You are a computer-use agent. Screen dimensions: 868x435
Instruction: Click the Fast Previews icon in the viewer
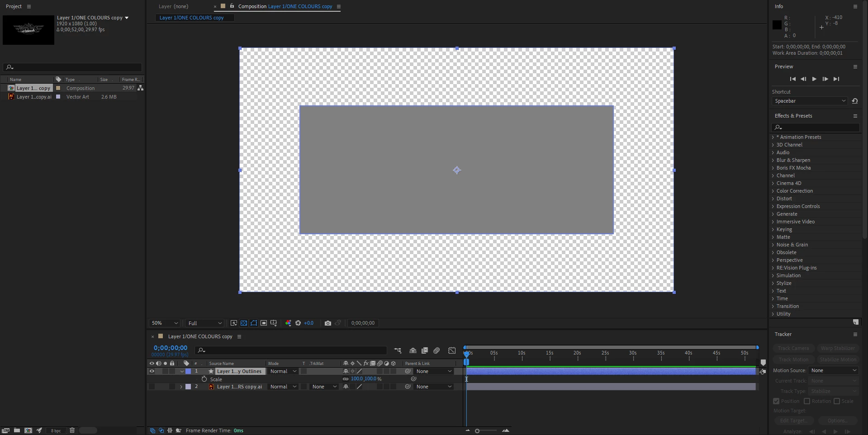point(234,323)
